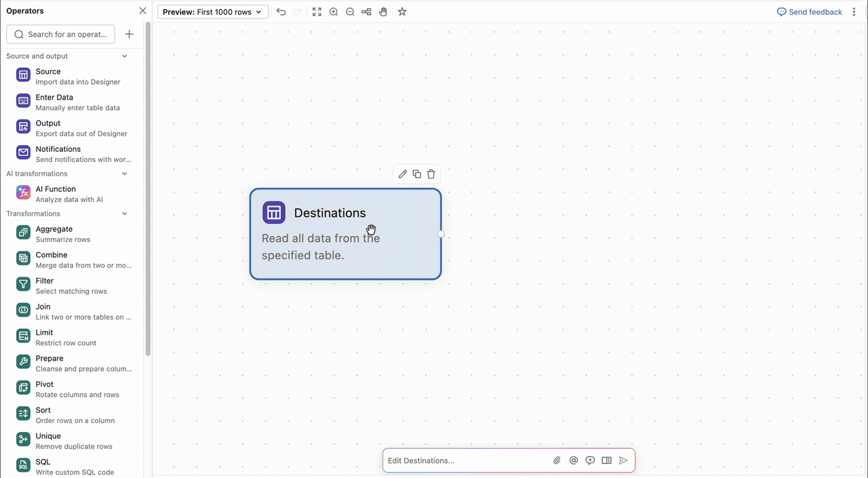Click the paperclip attach icon
Image resolution: width=868 pixels, height=478 pixels.
coord(557,460)
